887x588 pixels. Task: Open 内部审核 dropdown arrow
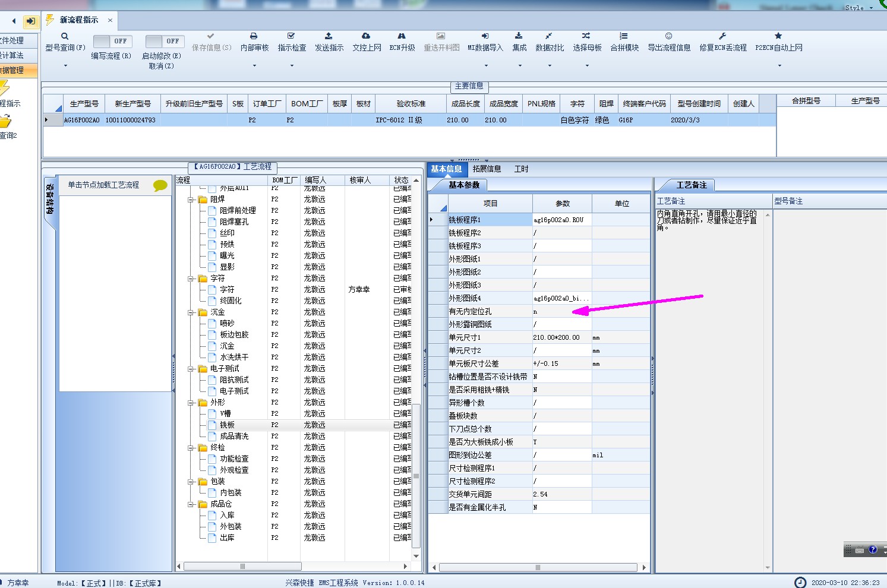click(x=254, y=66)
